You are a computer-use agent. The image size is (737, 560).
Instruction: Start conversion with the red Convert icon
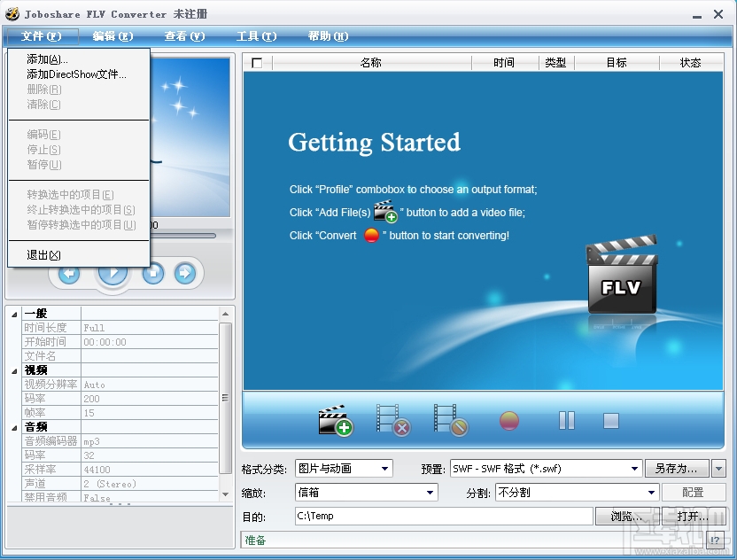(x=508, y=418)
